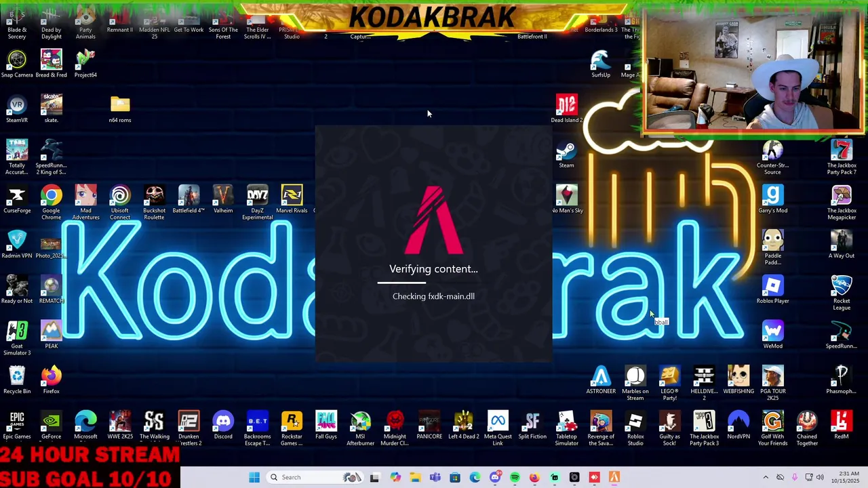Launch Dead Island 2 shortcut

tap(566, 109)
